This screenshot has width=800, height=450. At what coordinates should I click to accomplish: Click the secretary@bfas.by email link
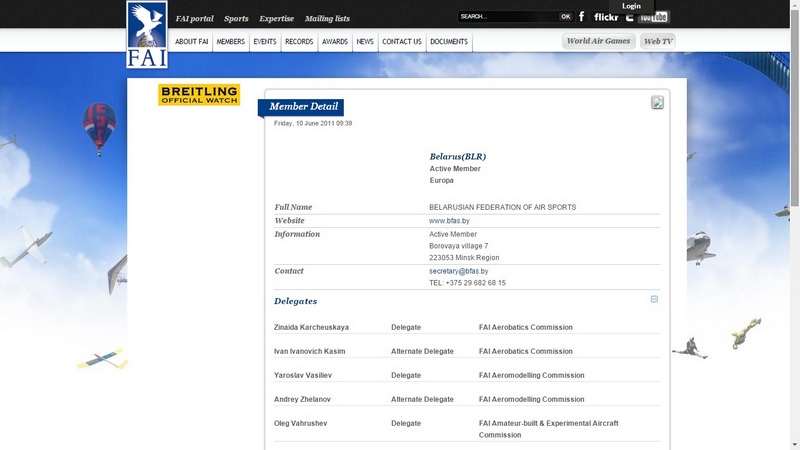(x=458, y=271)
